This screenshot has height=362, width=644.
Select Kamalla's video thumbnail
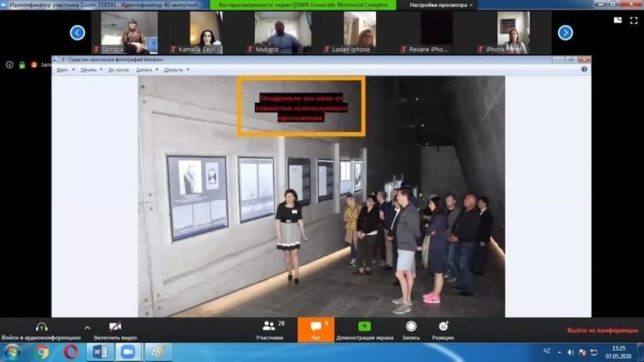tap(207, 33)
